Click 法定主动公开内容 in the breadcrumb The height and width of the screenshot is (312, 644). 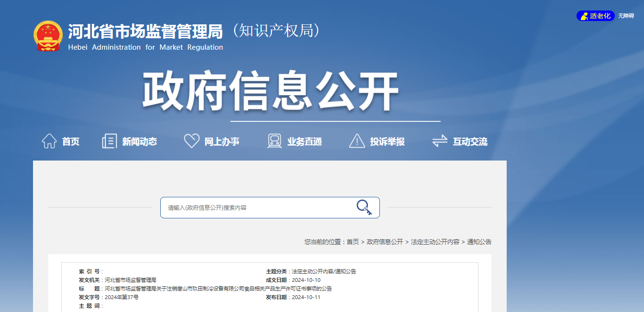click(x=435, y=242)
